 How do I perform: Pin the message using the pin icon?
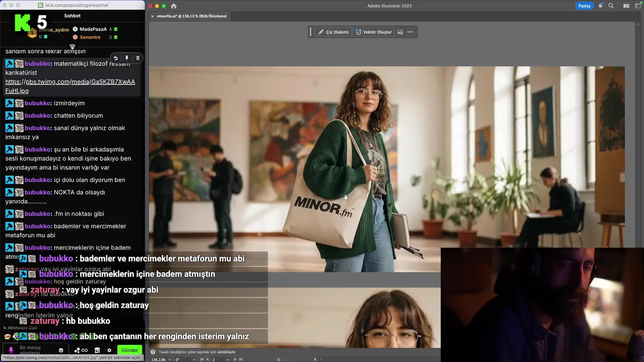(127, 58)
